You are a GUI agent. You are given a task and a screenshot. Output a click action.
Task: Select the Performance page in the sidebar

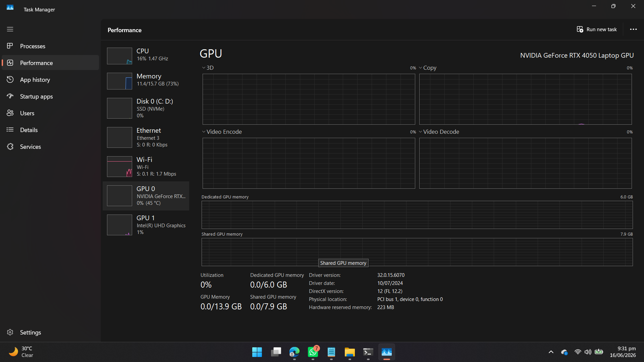point(50,63)
